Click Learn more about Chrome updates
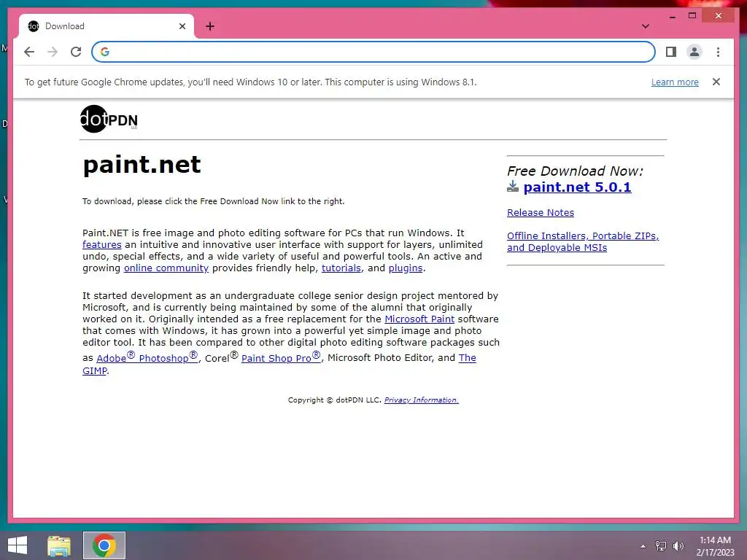Viewport: 747px width, 560px height. (675, 82)
